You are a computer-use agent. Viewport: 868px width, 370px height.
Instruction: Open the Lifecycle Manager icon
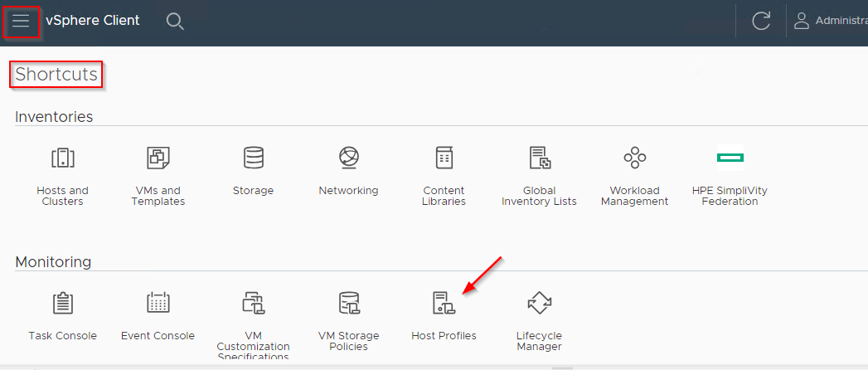point(539,303)
